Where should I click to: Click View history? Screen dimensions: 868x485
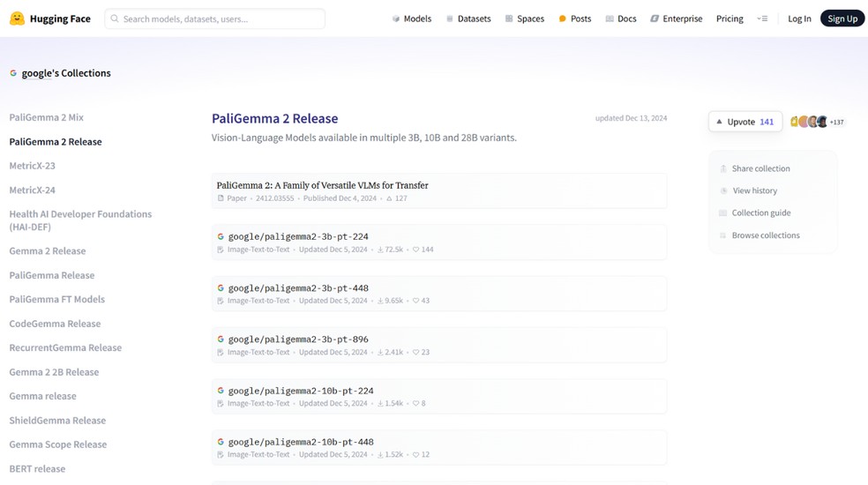pyautogui.click(x=748, y=191)
